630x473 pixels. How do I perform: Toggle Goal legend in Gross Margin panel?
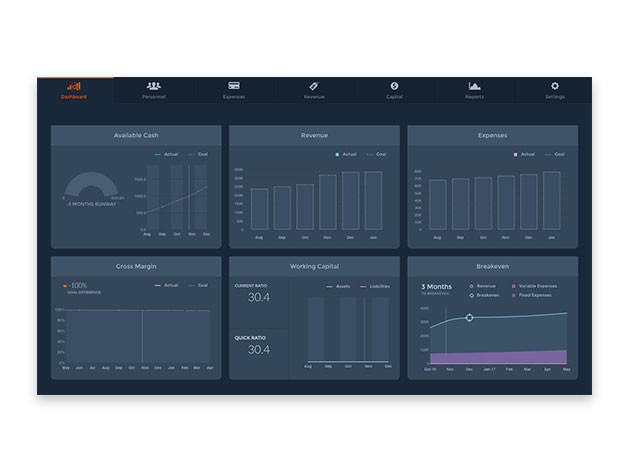[198, 285]
